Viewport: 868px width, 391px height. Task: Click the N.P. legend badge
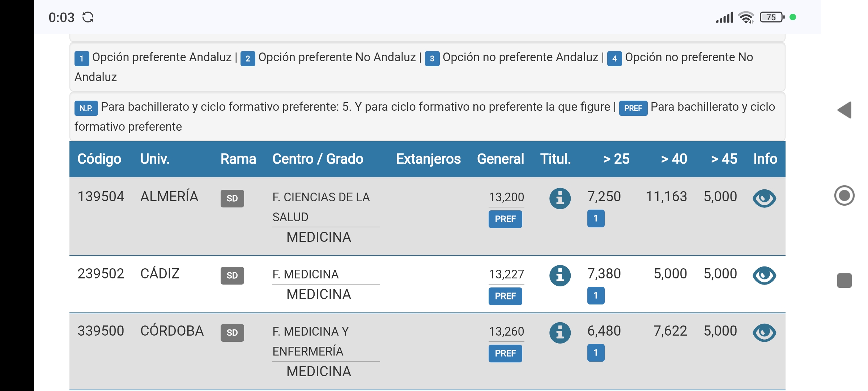tap(86, 108)
